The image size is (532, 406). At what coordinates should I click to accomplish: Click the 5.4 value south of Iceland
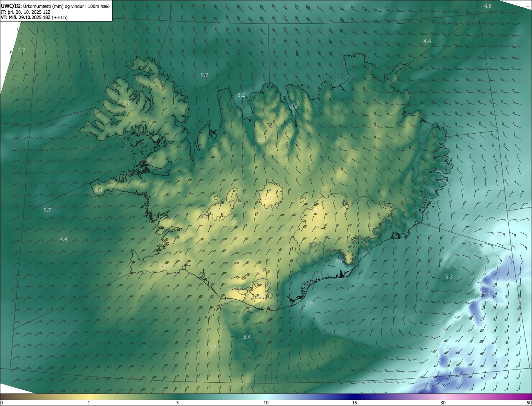pos(247,337)
